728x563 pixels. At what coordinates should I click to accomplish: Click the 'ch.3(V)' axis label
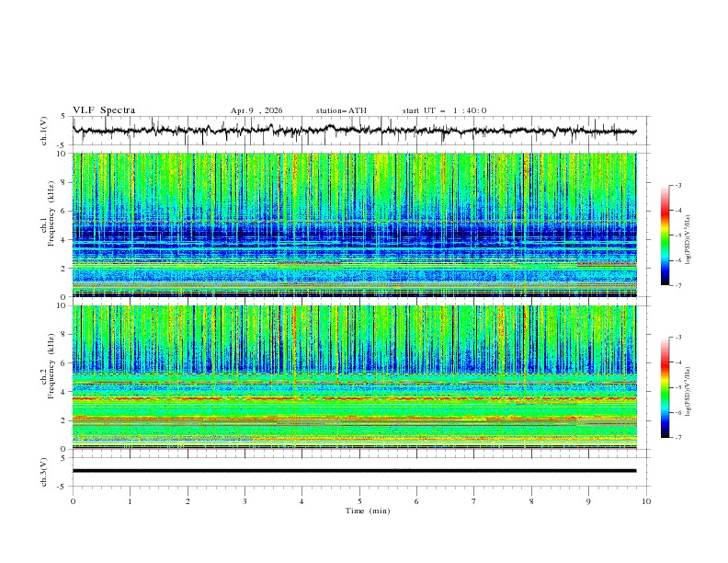pyautogui.click(x=44, y=472)
